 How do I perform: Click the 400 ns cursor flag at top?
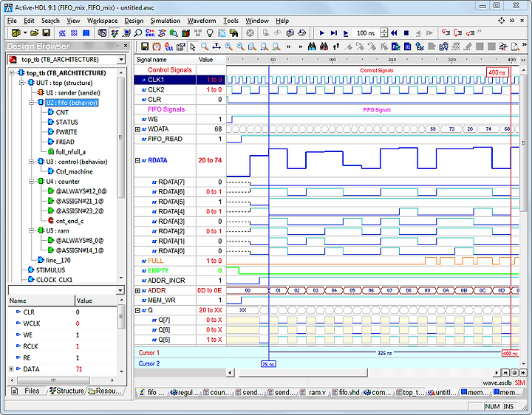click(497, 72)
